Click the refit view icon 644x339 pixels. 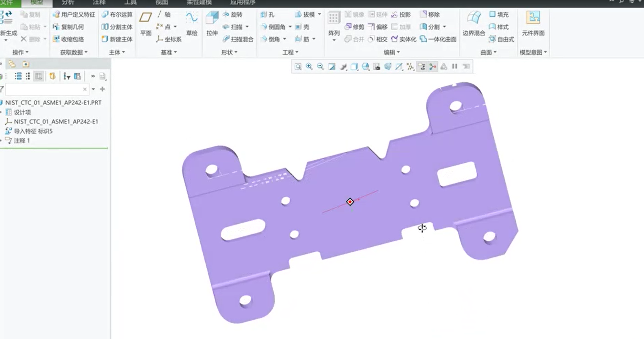pyautogui.click(x=298, y=67)
